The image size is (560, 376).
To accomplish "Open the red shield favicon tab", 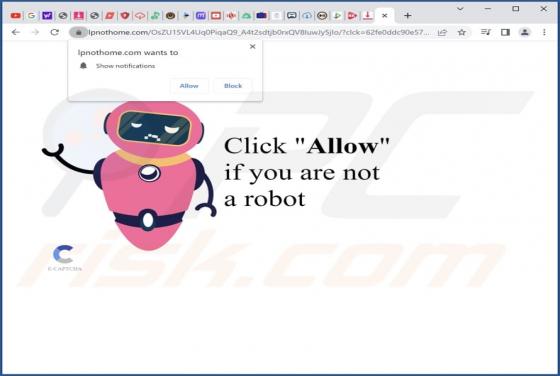I will (x=125, y=16).
